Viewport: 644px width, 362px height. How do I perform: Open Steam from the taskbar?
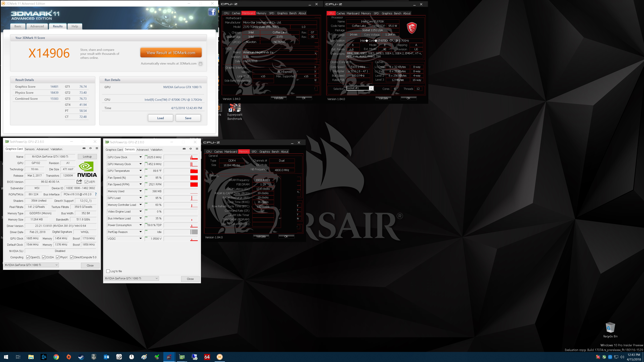pyautogui.click(x=81, y=357)
